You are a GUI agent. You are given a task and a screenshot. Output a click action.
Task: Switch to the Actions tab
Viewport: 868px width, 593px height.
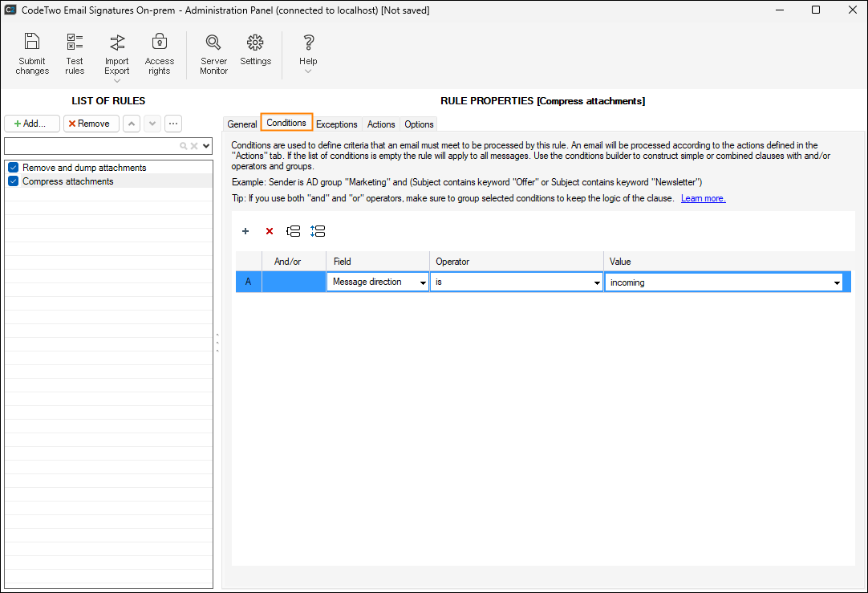(381, 124)
